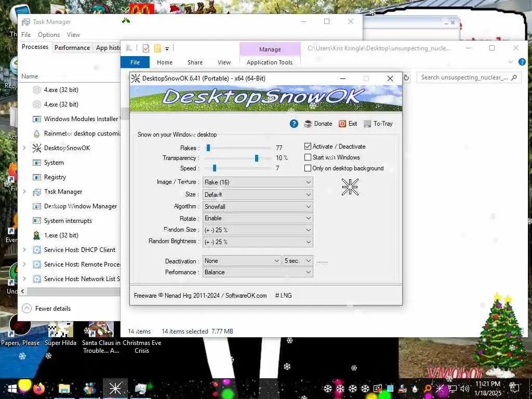This screenshot has width=532, height=399.
Task: Expand the Explorer ribbon chevron
Action: (510, 62)
